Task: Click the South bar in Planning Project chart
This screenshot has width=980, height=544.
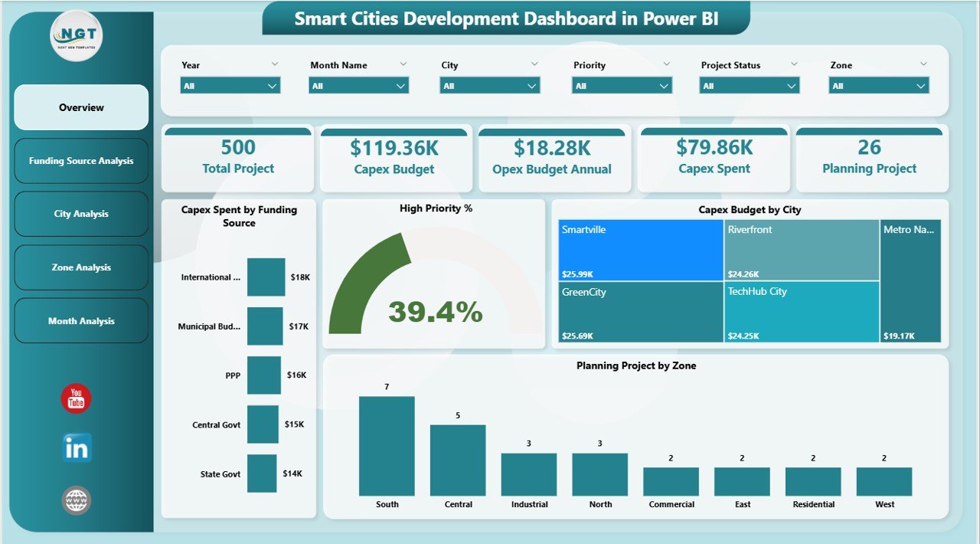Action: [x=387, y=444]
